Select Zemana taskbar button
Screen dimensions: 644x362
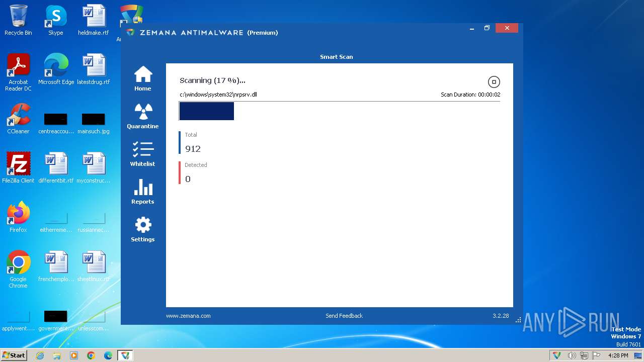(x=125, y=355)
